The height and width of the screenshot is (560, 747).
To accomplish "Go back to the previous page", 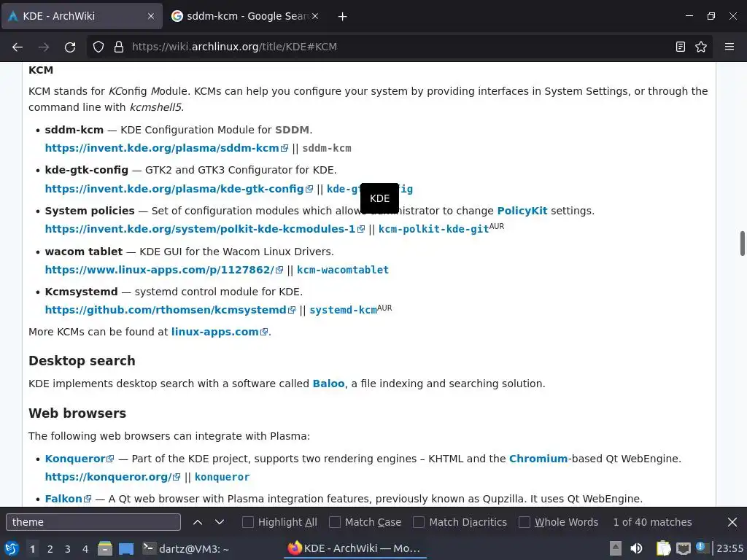I will tap(18, 47).
